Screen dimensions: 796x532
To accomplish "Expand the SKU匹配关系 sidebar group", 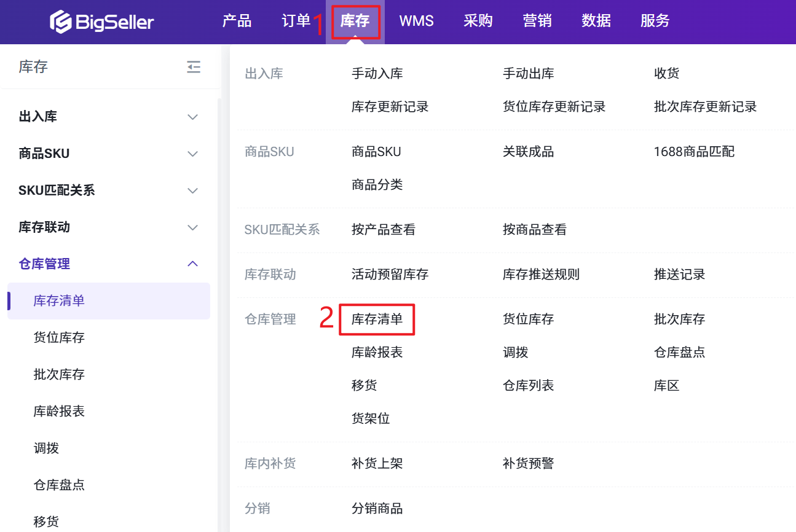I will coord(192,190).
